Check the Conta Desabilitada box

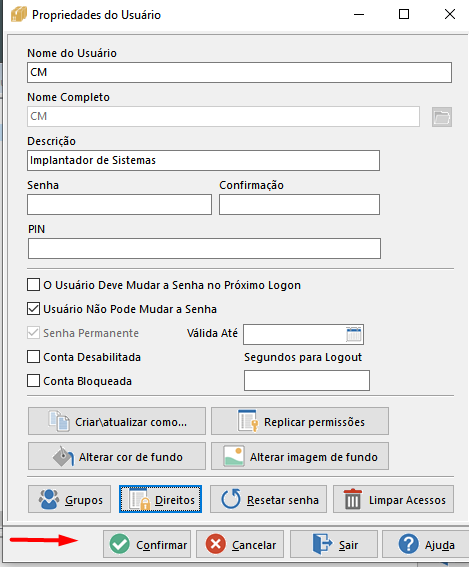point(34,357)
